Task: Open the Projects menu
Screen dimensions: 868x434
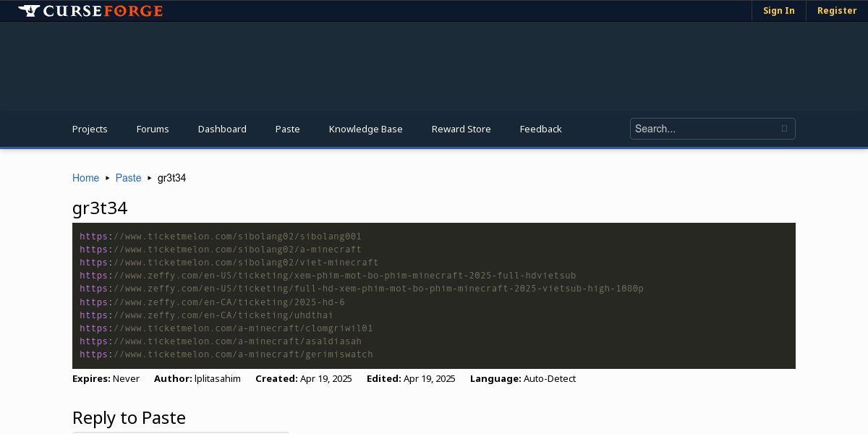Action: [90, 129]
